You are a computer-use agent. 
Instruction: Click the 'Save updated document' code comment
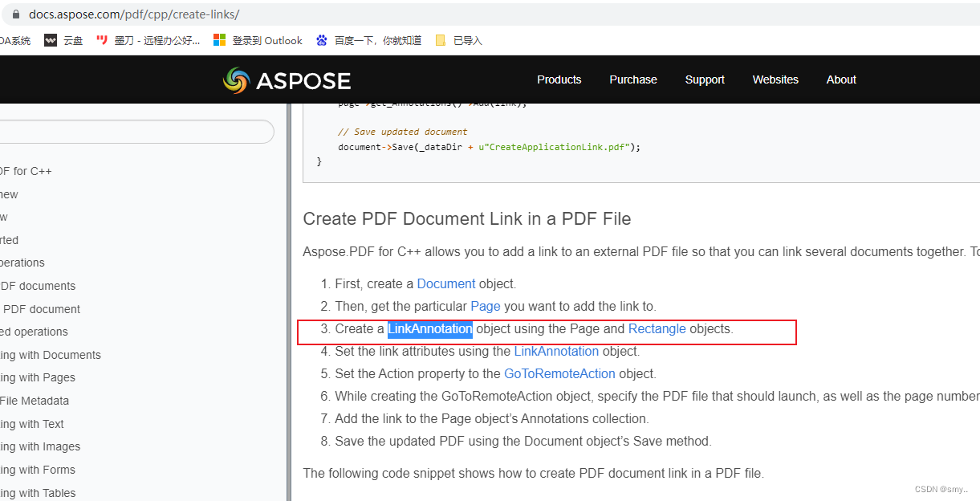(x=402, y=132)
